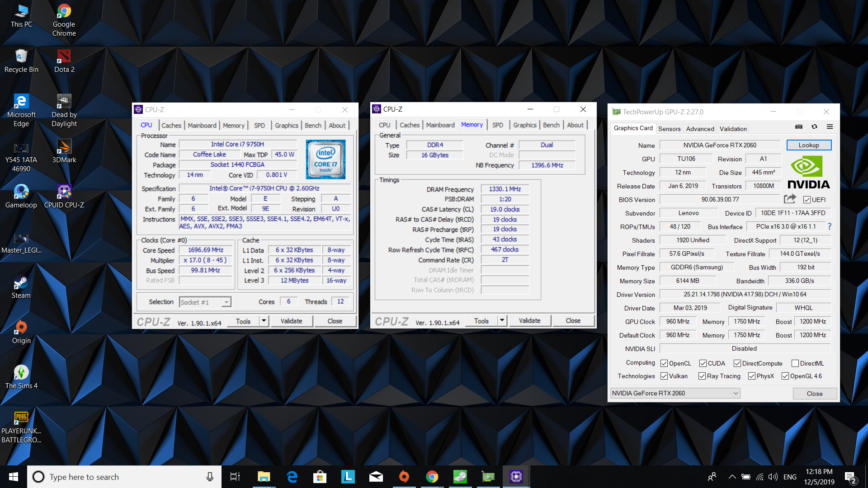Open Microsoft Store from taskbar

point(320,477)
